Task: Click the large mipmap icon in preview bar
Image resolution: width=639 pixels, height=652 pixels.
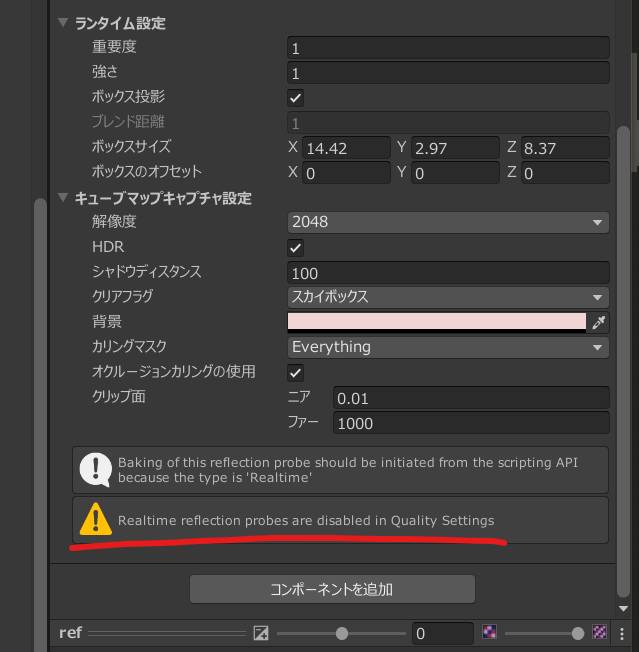Action: 600,632
